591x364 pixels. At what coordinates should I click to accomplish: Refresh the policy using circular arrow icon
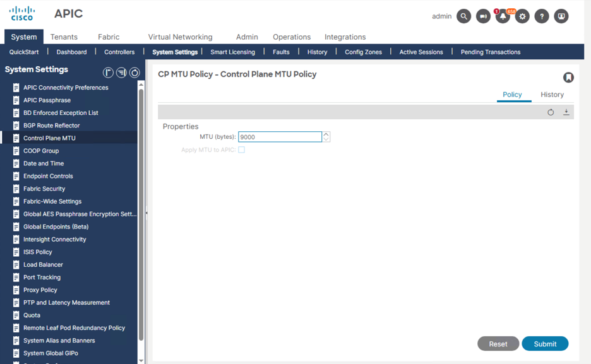coord(551,112)
